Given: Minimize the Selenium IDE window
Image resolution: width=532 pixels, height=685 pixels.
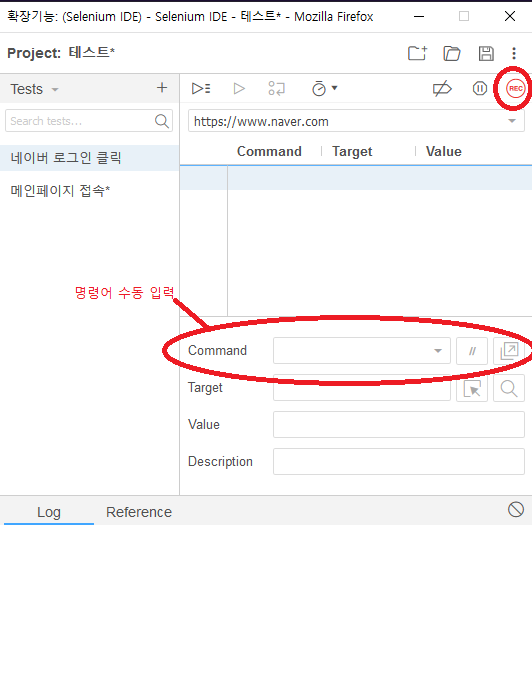Looking at the screenshot, I should click(x=419, y=17).
